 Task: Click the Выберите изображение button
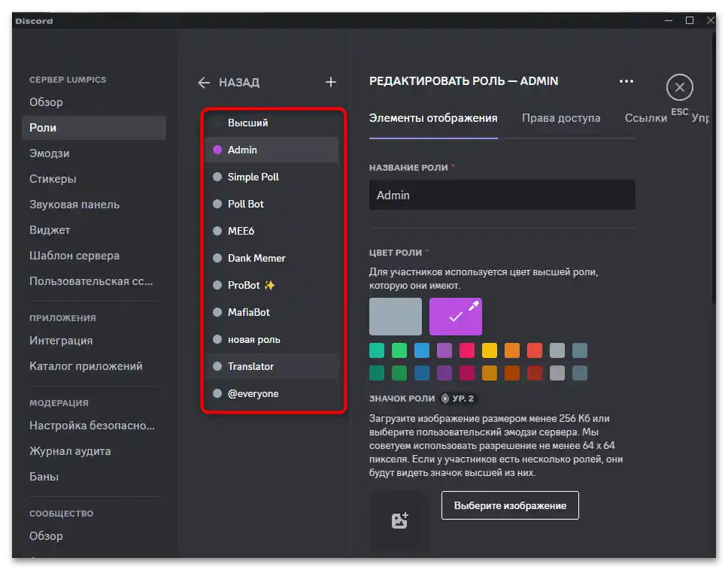click(x=510, y=505)
